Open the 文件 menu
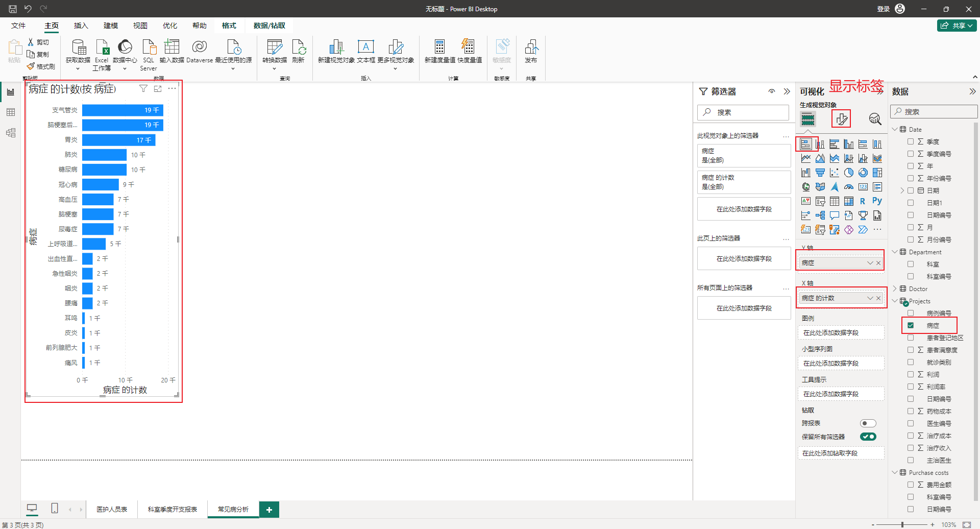This screenshot has height=529, width=980. pyautogui.click(x=18, y=26)
